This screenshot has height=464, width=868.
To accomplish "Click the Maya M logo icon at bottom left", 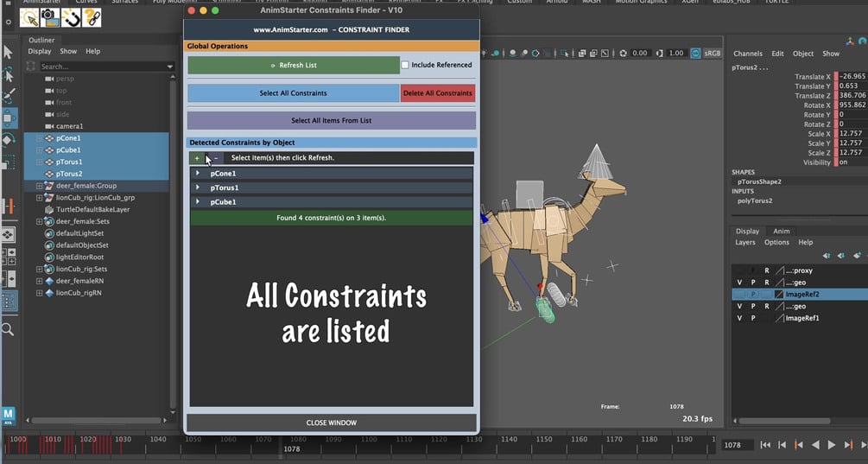I will [x=9, y=416].
